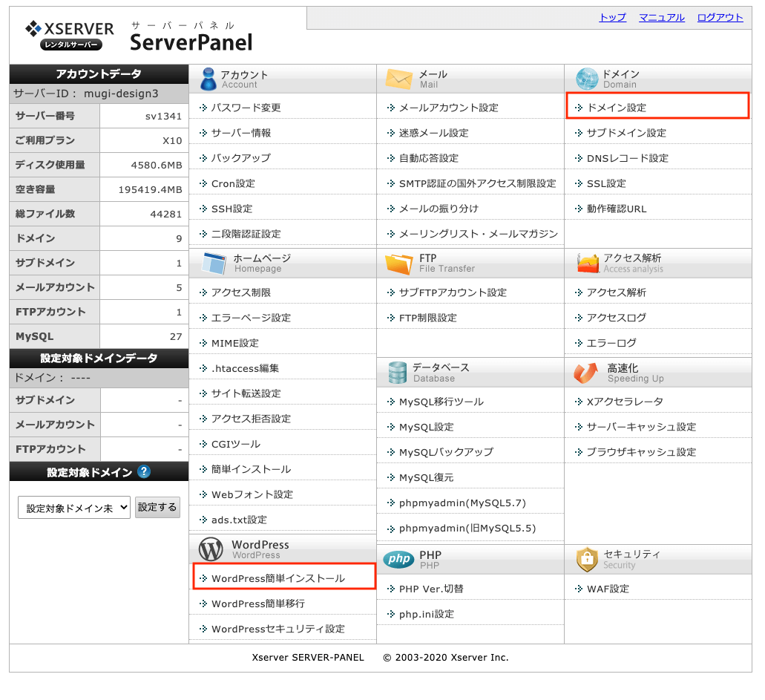This screenshot has height=700, width=765.
Task: Open CGIツール
Action: [x=236, y=444]
